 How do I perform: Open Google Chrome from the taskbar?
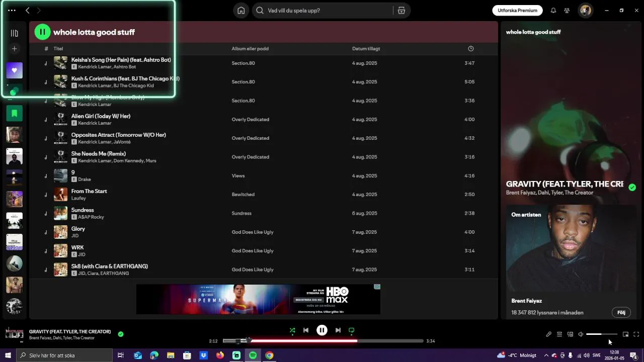click(x=270, y=355)
